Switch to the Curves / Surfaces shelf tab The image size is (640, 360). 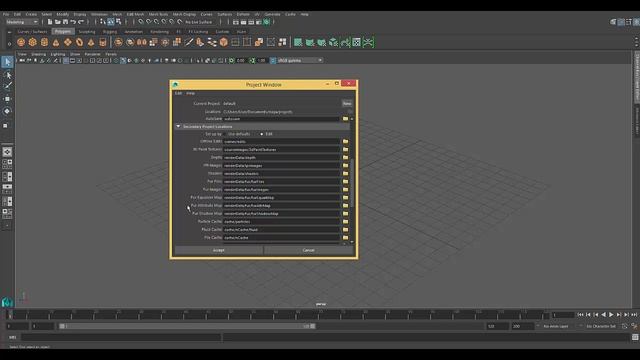tap(32, 31)
